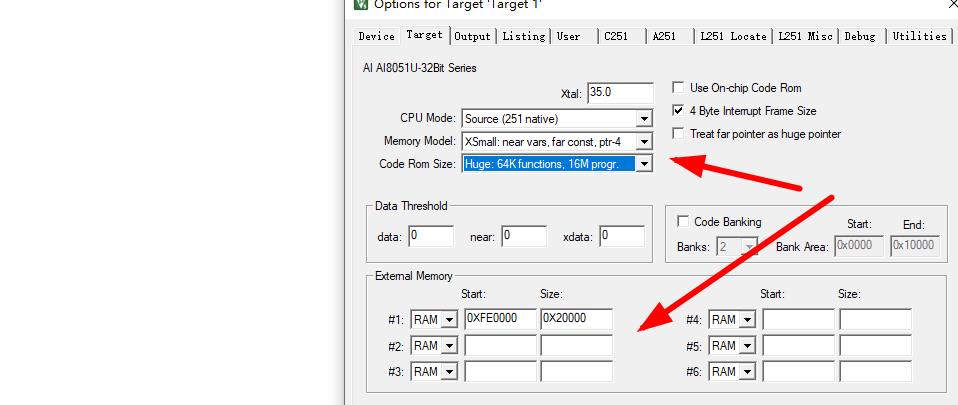Click memory #5 Size field
The width and height of the screenshot is (958, 405).
(875, 346)
